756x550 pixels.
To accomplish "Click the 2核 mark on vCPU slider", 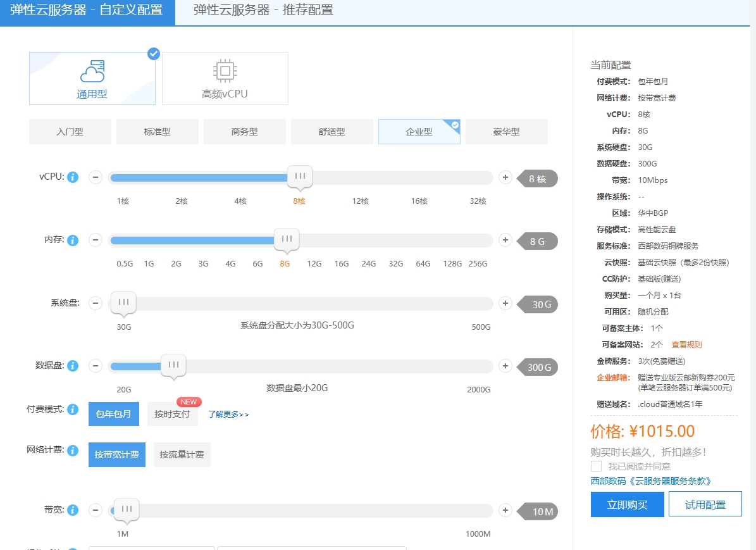I will click(x=182, y=201).
